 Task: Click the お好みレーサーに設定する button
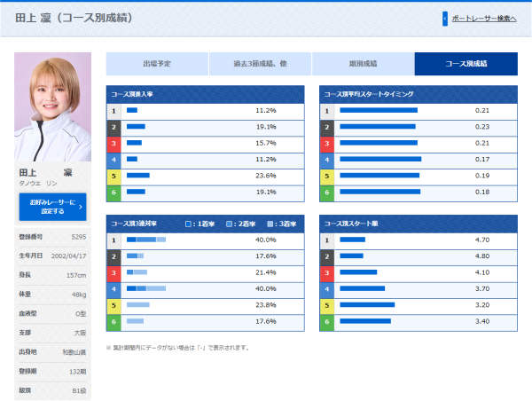tap(52, 207)
